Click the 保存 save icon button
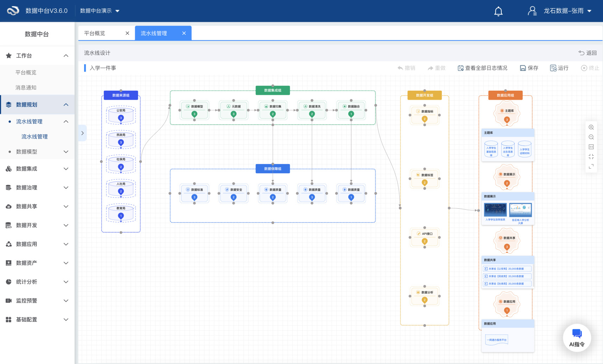This screenshot has height=364, width=603. [x=529, y=68]
